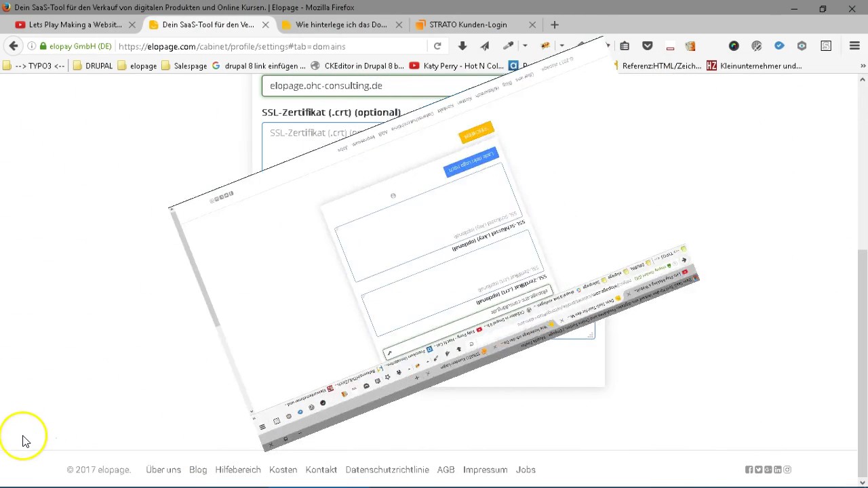Open the Downloads arrow icon

[x=462, y=46]
